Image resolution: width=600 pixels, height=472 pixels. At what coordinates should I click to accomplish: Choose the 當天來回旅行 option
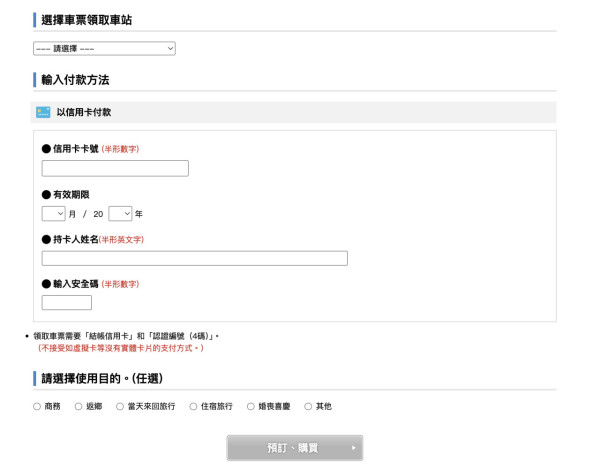tap(120, 406)
